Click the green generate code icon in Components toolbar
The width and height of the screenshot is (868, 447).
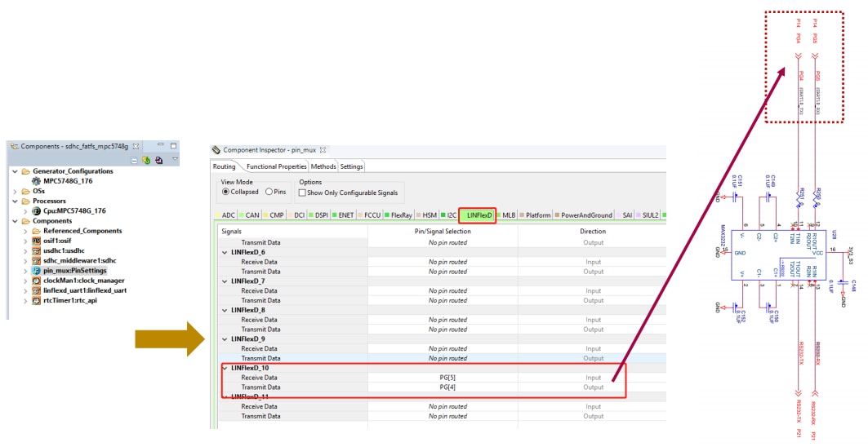[146, 159]
